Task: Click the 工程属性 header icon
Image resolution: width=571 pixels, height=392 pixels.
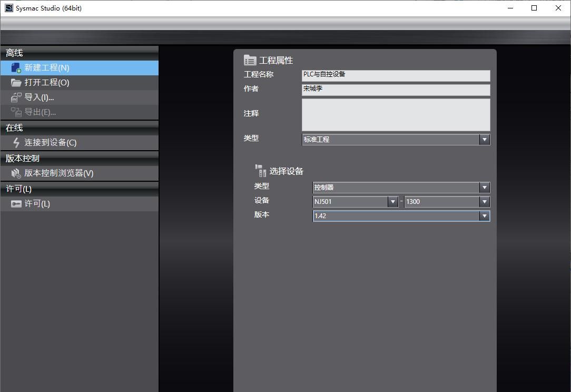Action: pos(250,60)
